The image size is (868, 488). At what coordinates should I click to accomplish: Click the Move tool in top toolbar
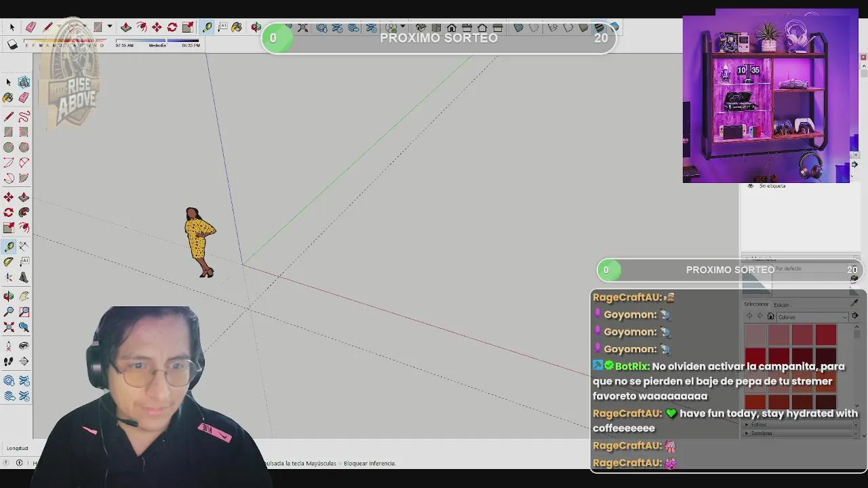[x=157, y=27]
